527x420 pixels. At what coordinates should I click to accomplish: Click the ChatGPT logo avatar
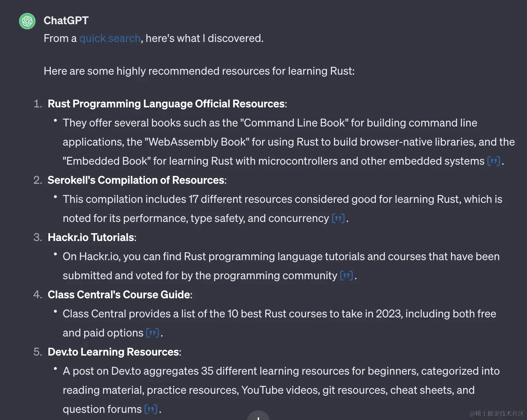[27, 21]
